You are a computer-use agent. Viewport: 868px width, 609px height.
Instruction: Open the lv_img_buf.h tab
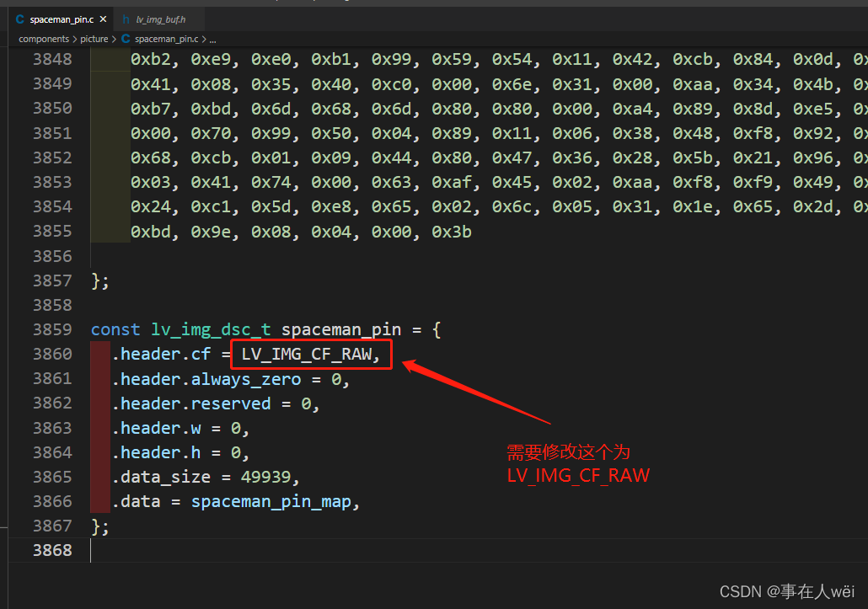pyautogui.click(x=160, y=19)
